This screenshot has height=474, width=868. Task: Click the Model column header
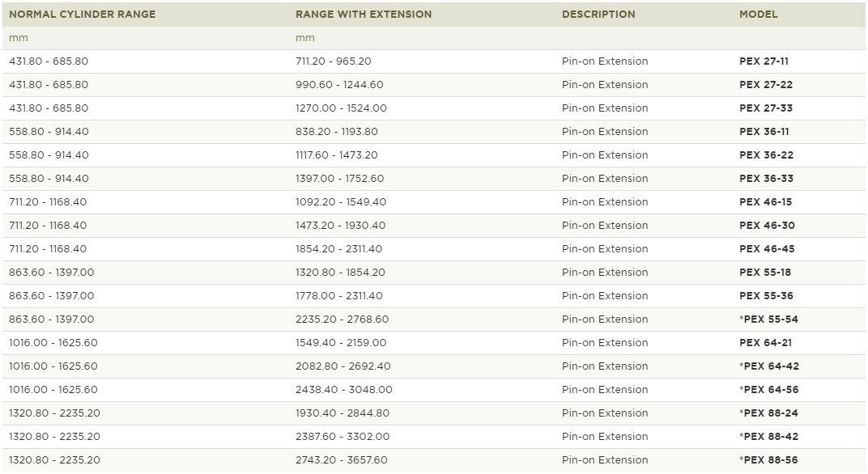pyautogui.click(x=759, y=15)
